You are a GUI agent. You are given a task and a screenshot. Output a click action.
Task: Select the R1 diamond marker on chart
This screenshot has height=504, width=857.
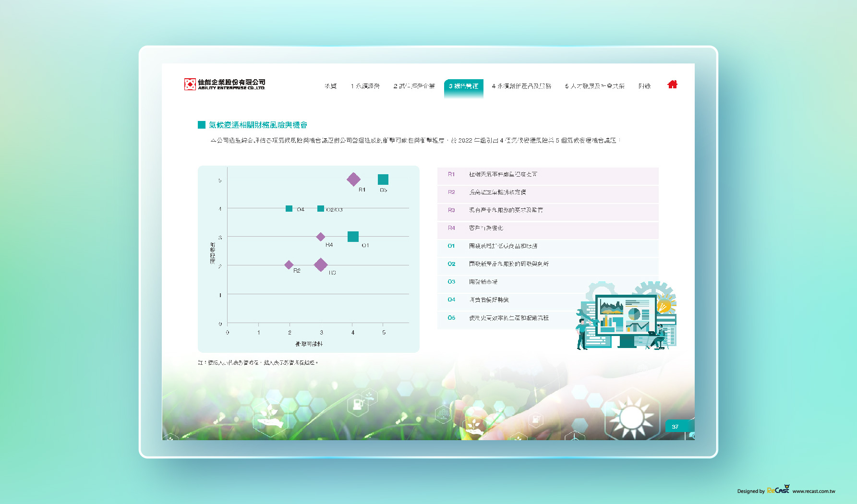[x=353, y=180]
